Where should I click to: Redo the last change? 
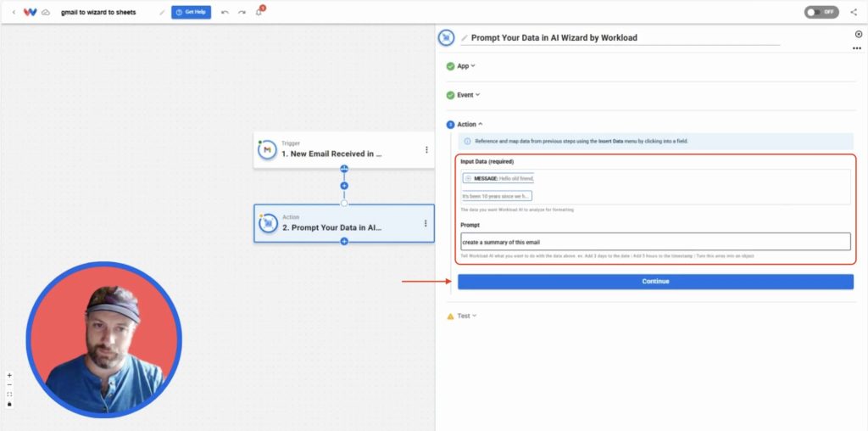[242, 12]
